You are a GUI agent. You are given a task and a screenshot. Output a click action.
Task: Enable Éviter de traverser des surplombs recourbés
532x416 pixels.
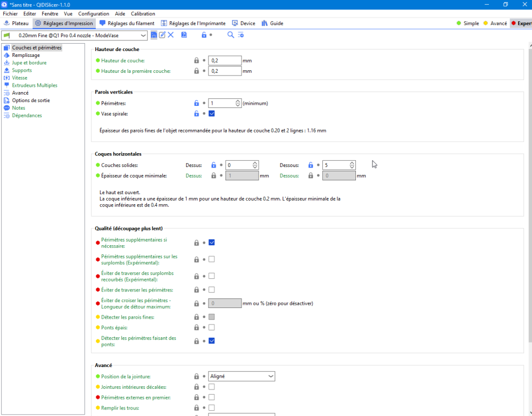pos(212,276)
